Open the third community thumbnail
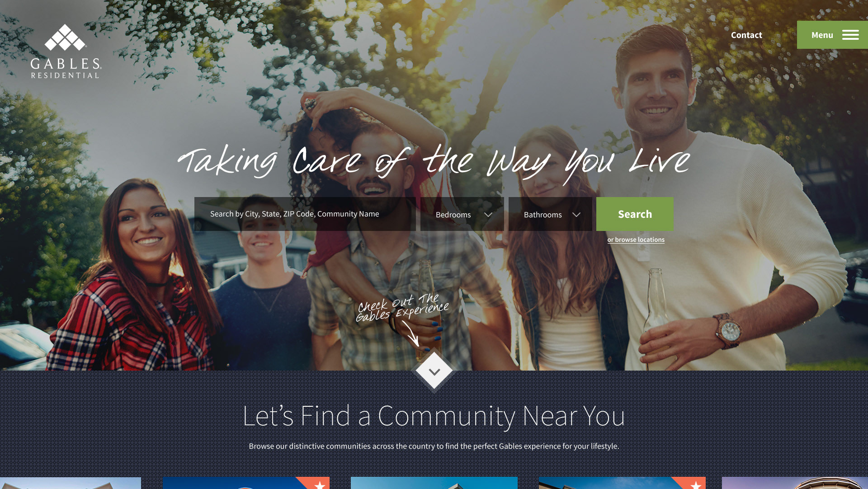Viewport: 868px width, 489px height. [x=434, y=483]
